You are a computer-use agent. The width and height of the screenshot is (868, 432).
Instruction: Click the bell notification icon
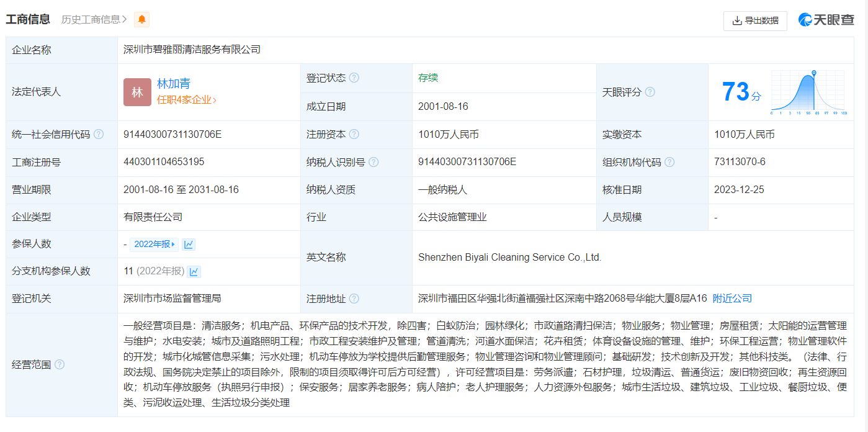141,19
